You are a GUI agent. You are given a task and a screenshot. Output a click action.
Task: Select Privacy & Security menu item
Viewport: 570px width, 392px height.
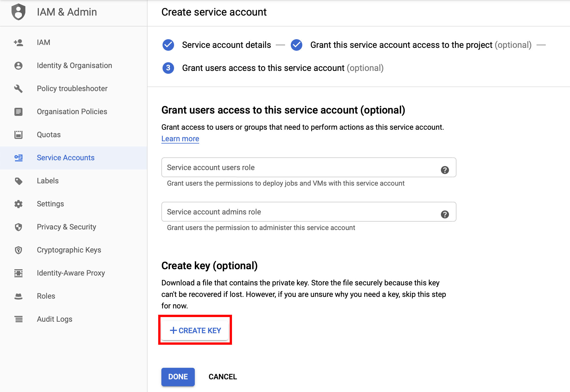pos(66,227)
